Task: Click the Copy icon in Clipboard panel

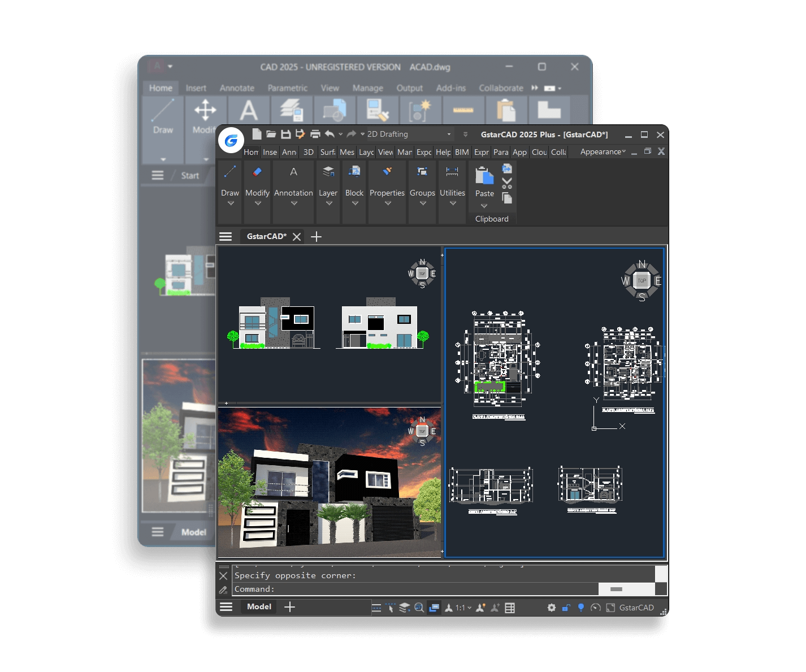Action: [x=507, y=198]
